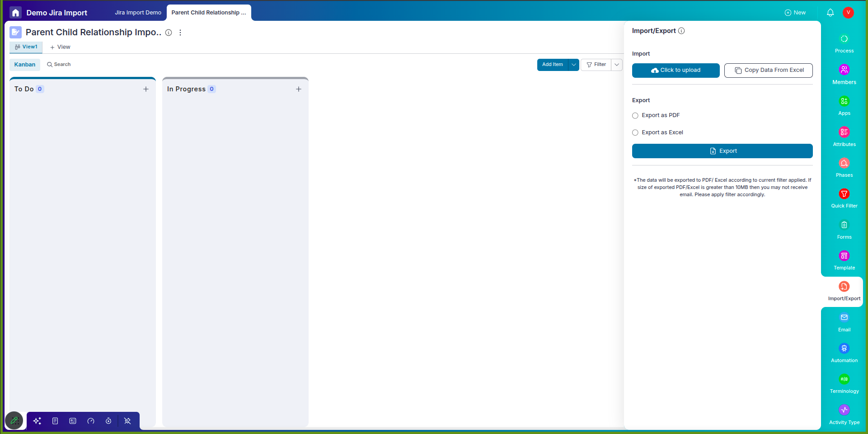Expand the Filter dropdown arrow
The height and width of the screenshot is (434, 868).
click(617, 65)
